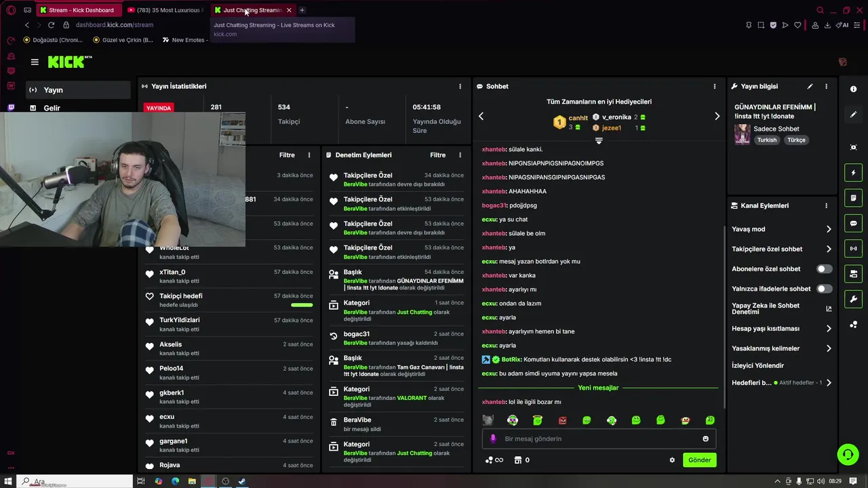Click İzleyici Yönlendir option

757,365
